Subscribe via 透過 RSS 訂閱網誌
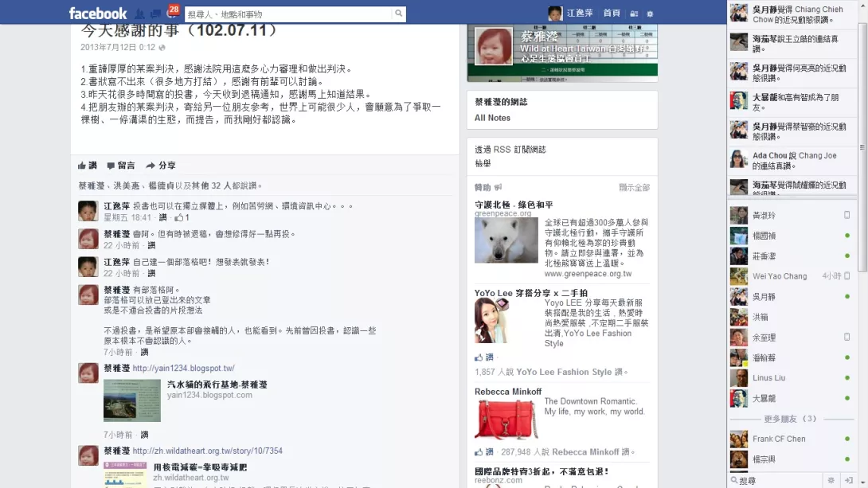 coord(510,150)
